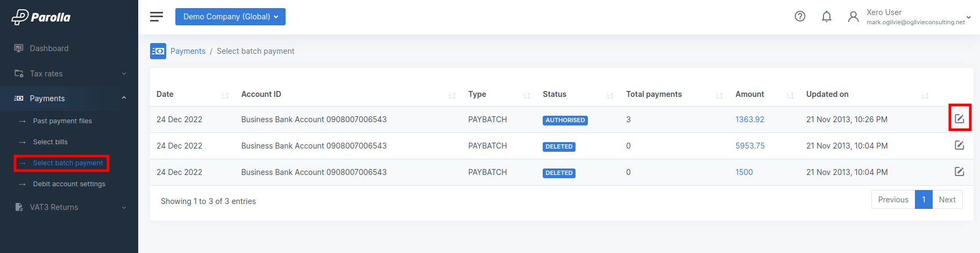Screen dimensions: 980x253
Task: Edit the 5953.75 batch payment row
Action: point(959,145)
